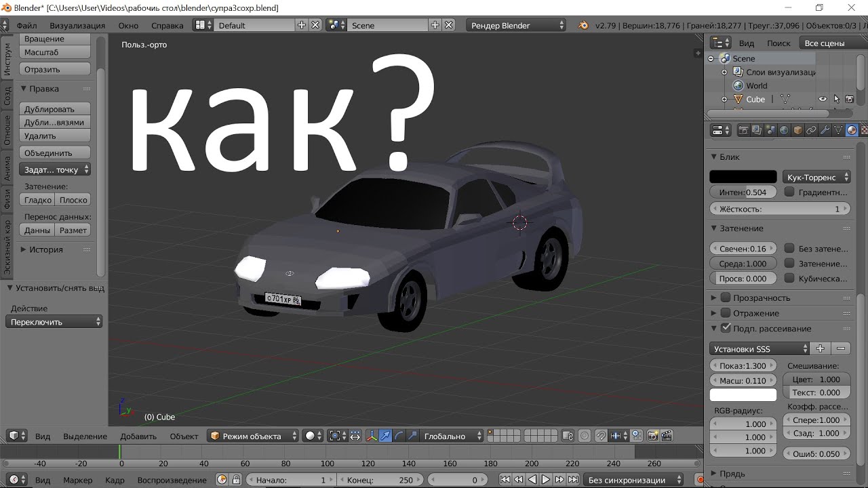Select the translate manipulator arrow icon
This screenshot has height=488, width=868.
pyautogui.click(x=385, y=436)
